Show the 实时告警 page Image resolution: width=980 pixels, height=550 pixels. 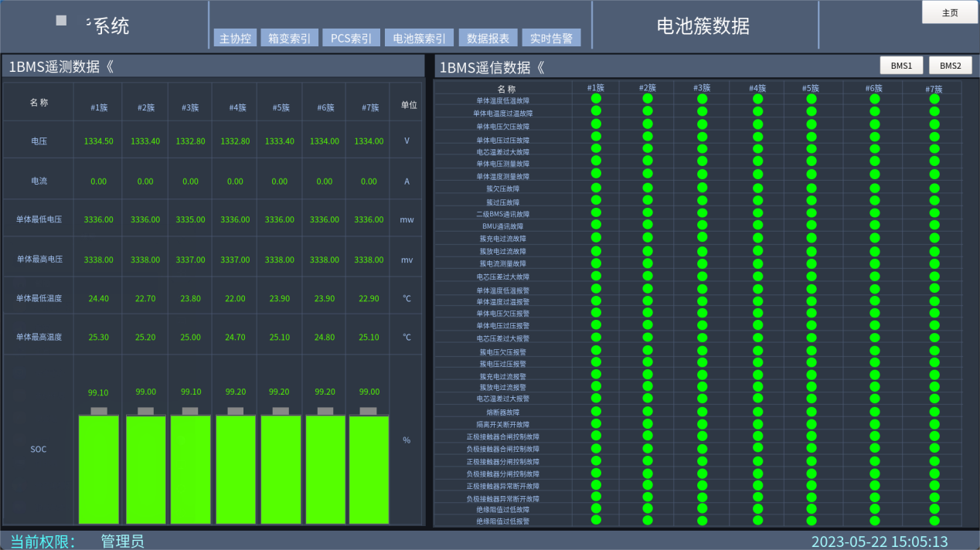(x=551, y=39)
